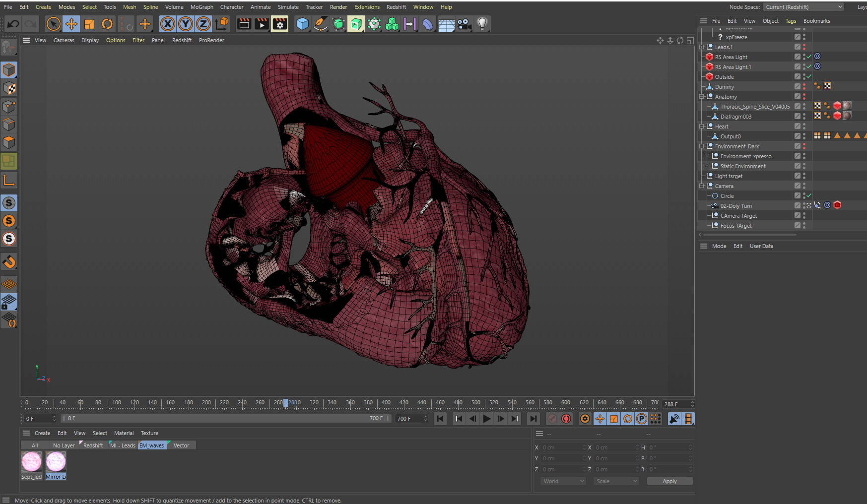867x504 pixels.
Task: Open the MoGraph menu
Action: click(x=201, y=7)
